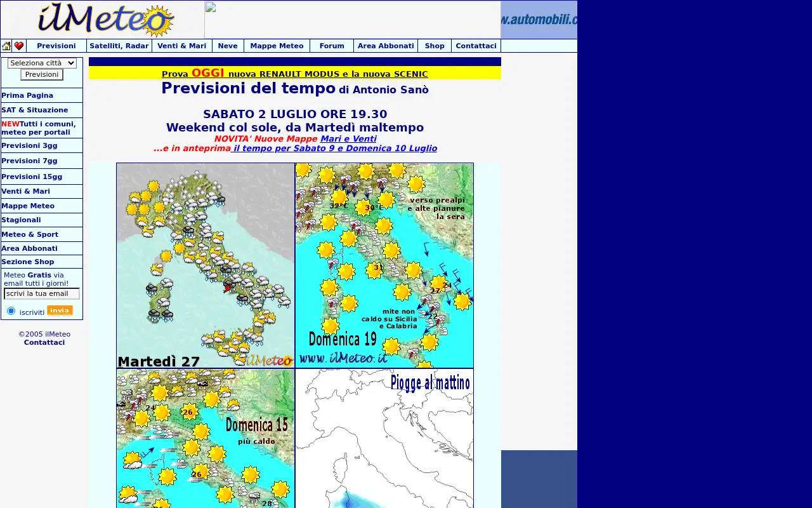This screenshot has width=812, height=508.
Task: Expand the Seleziona città dropdown
Action: coord(42,63)
